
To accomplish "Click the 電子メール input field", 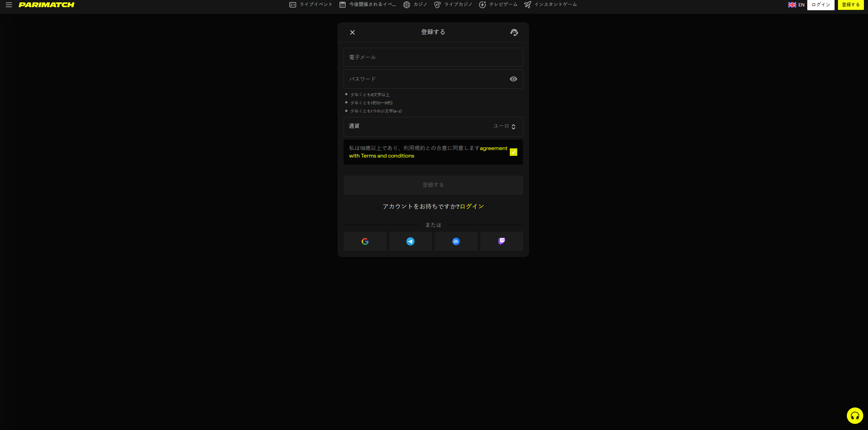I will (x=433, y=57).
